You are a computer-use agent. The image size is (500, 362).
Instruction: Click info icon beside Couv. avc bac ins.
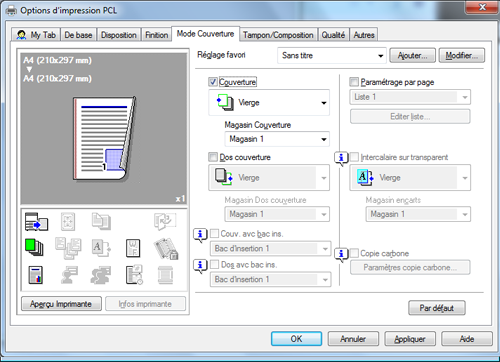[x=200, y=235]
